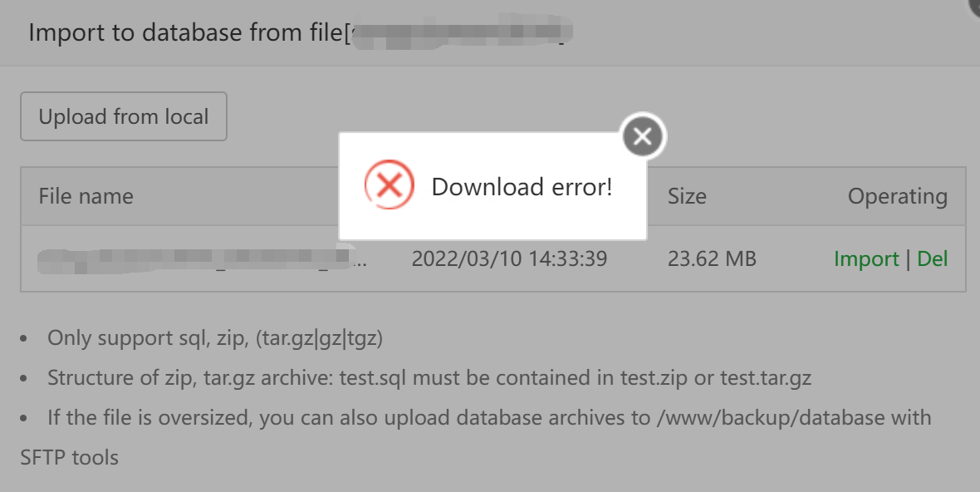This screenshot has width=980, height=492.
Task: Click the "Only support sql, zip" note
Action: (215, 338)
